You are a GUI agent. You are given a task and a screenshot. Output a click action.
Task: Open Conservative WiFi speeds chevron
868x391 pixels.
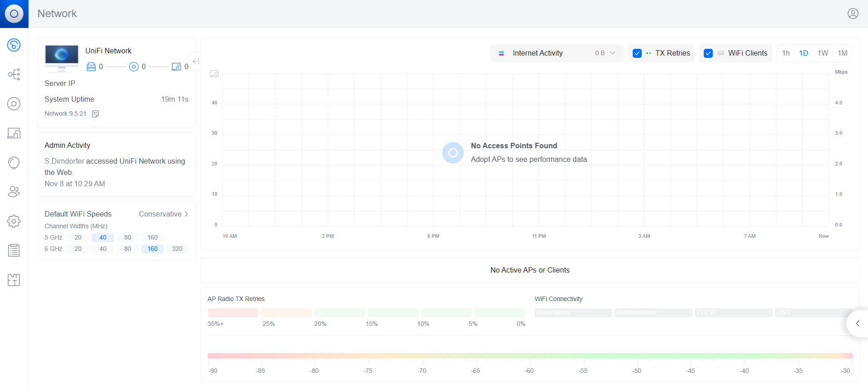pyautogui.click(x=186, y=214)
